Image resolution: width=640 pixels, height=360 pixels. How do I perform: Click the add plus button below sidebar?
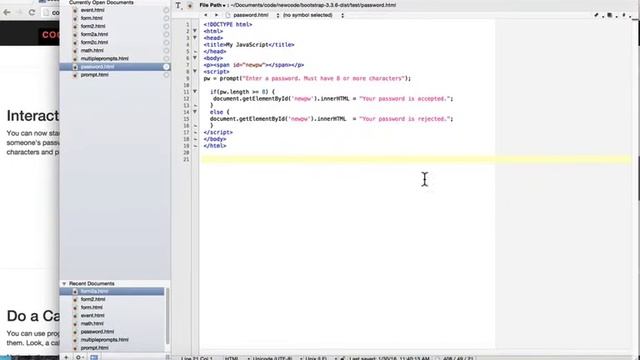pos(66,357)
